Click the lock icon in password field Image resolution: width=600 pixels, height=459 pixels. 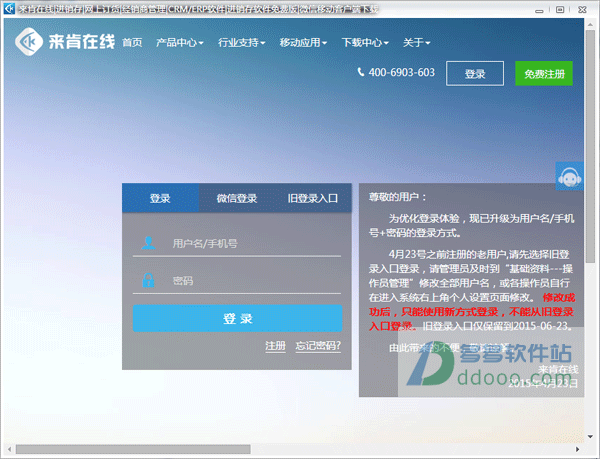point(148,280)
